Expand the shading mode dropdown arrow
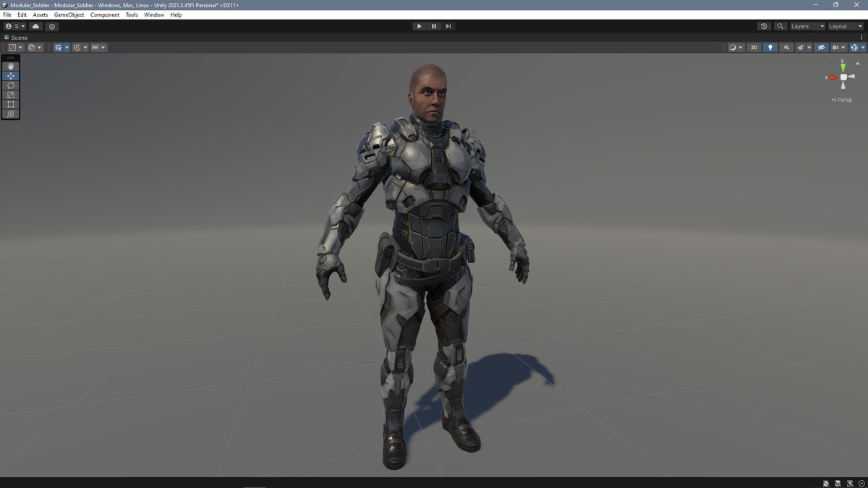This screenshot has height=488, width=868. point(740,47)
